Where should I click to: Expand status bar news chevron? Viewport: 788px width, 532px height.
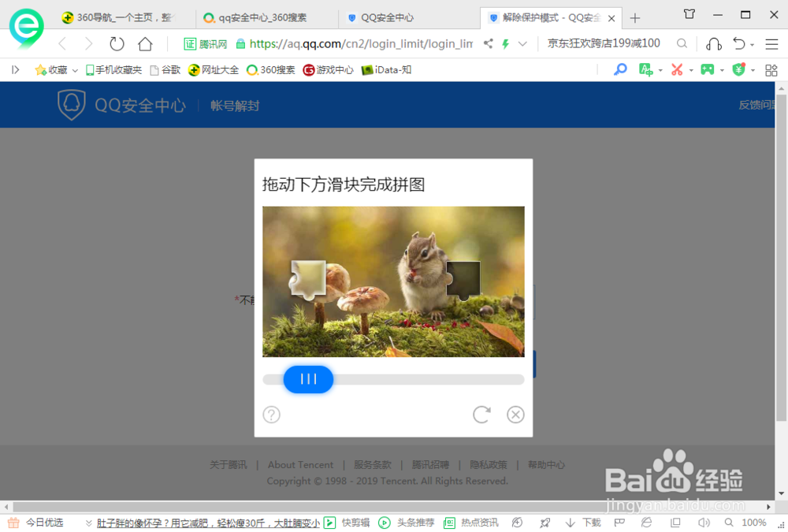[88, 523]
